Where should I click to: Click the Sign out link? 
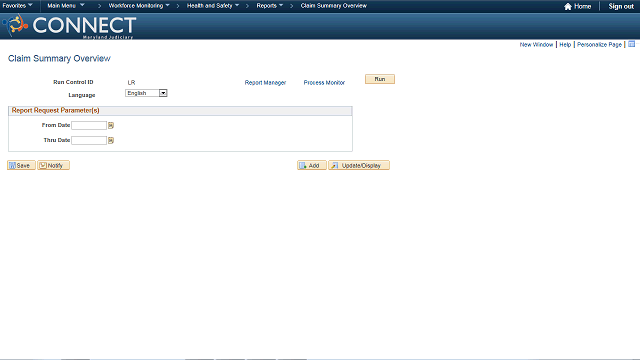point(621,6)
